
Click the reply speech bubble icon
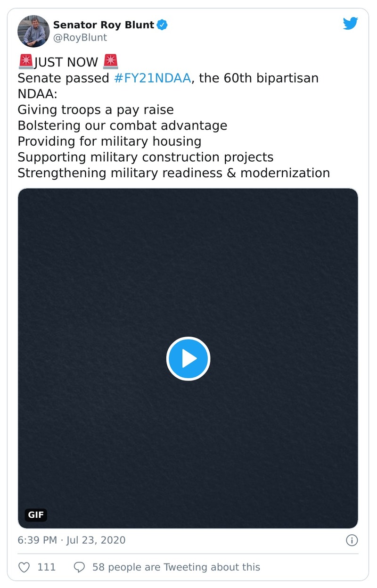(x=80, y=567)
